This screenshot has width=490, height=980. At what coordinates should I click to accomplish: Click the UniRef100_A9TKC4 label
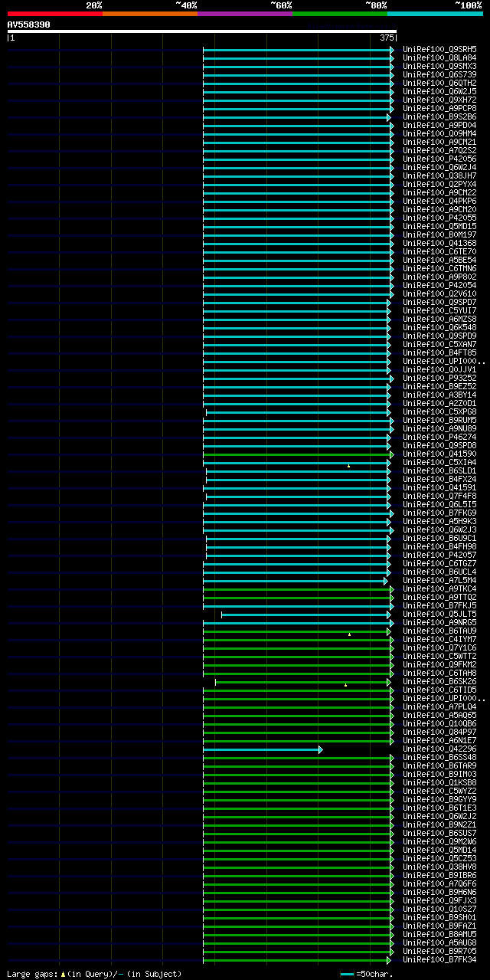[x=439, y=588]
